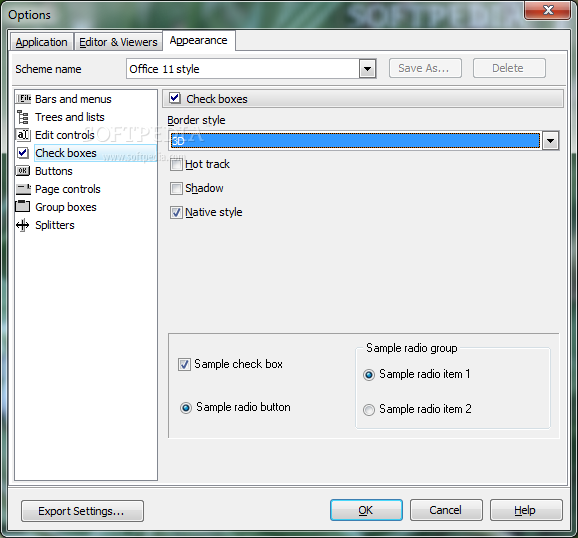Choose Sample radio item 1
This screenshot has width=578, height=538.
(x=369, y=375)
